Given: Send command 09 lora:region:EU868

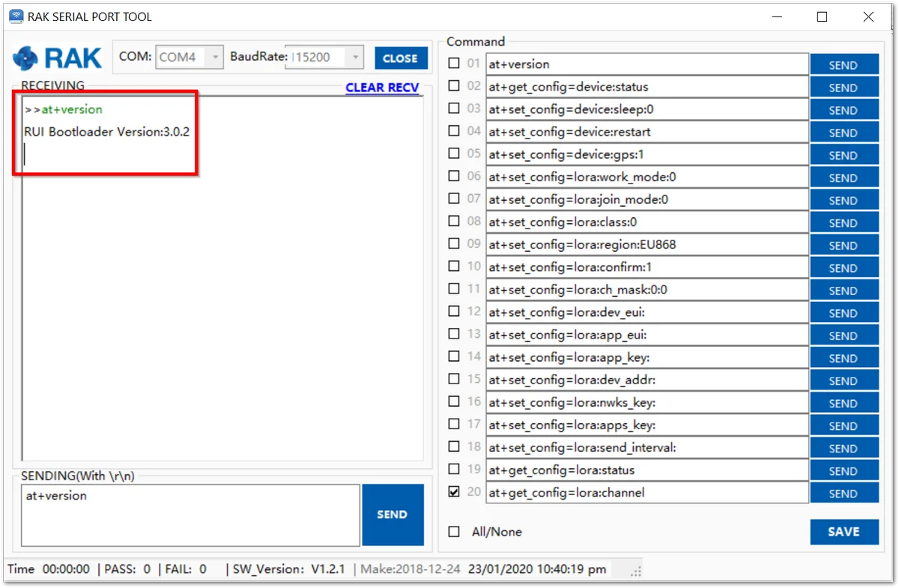Looking at the screenshot, I should click(844, 245).
